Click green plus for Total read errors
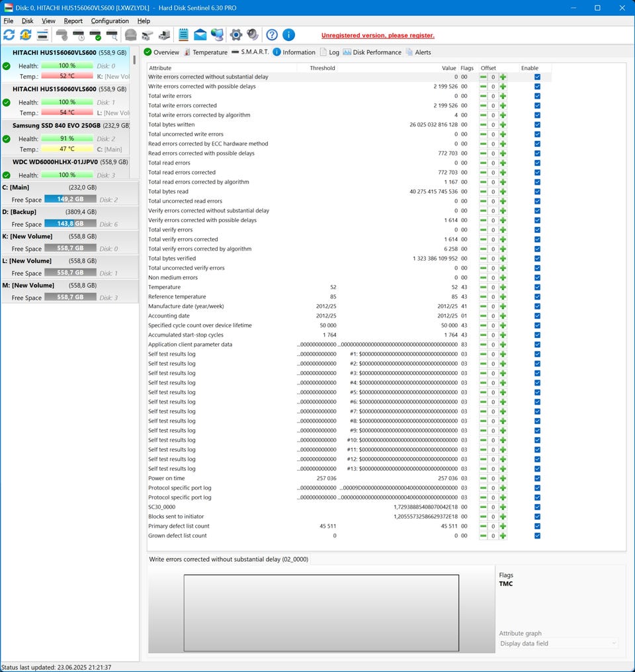Image resolution: width=635 pixels, height=672 pixels. click(x=503, y=163)
